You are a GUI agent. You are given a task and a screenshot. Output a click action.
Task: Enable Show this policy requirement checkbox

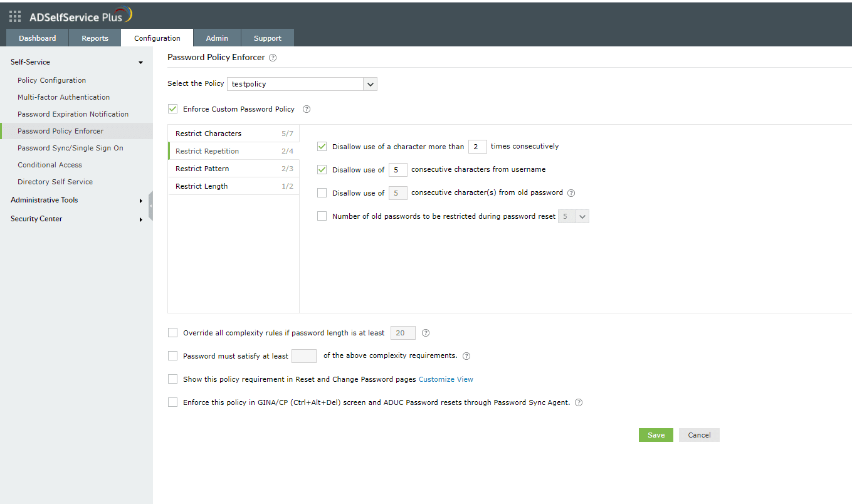pyautogui.click(x=173, y=379)
